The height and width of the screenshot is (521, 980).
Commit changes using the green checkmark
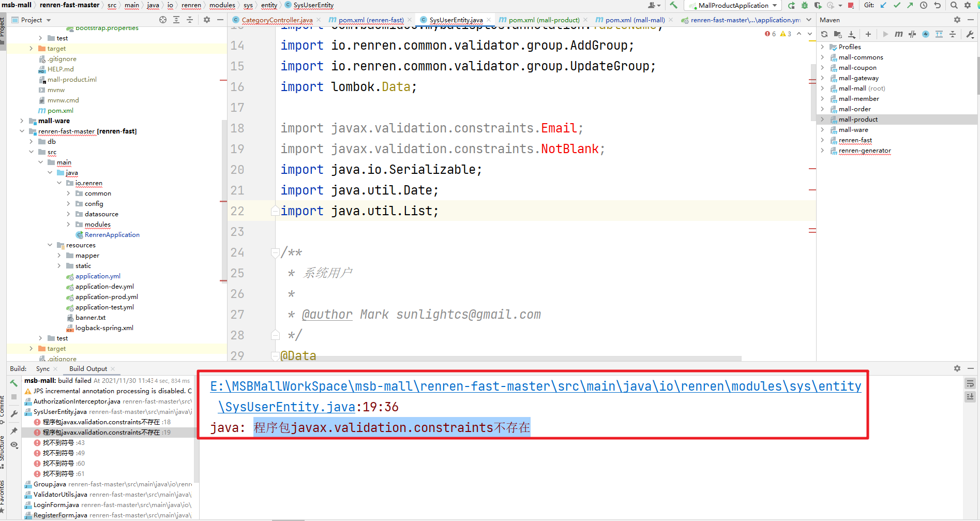click(897, 5)
